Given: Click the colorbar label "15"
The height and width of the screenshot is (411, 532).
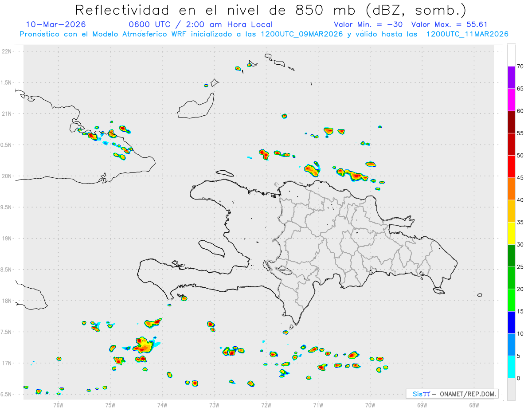Looking at the screenshot, I should coord(520,311).
